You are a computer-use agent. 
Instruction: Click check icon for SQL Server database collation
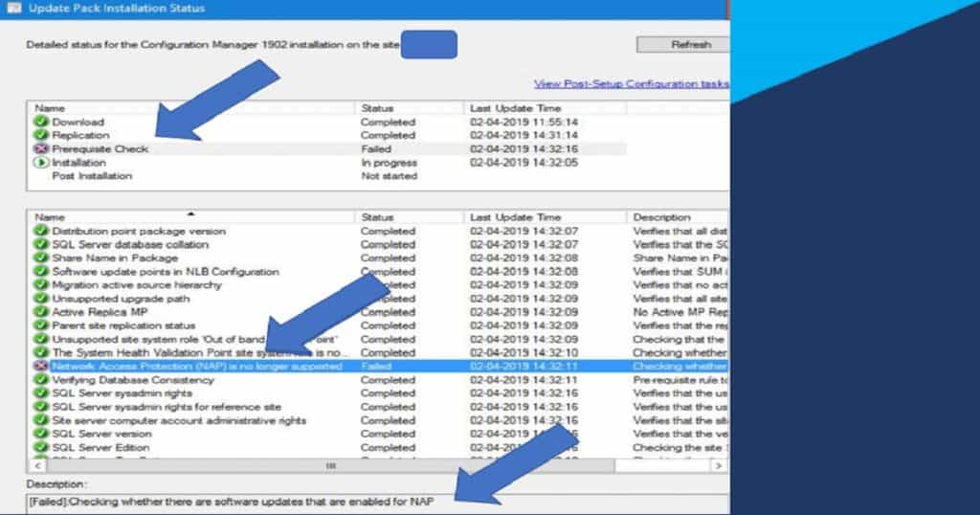click(41, 244)
